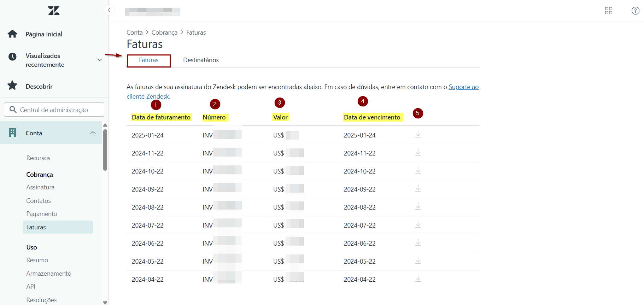The height and width of the screenshot is (305, 644).
Task: Click the Descobrir star icon
Action: [12, 86]
